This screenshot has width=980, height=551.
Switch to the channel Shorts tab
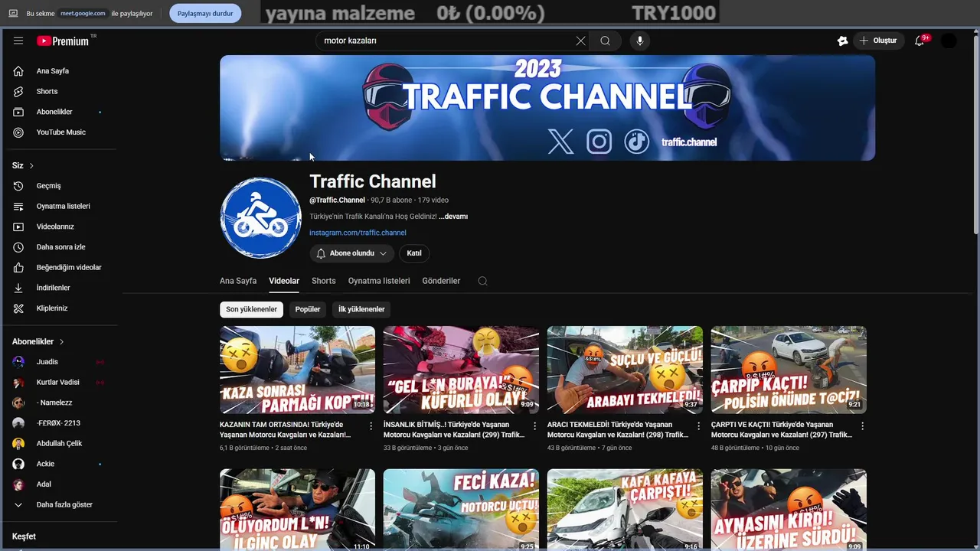tap(323, 281)
